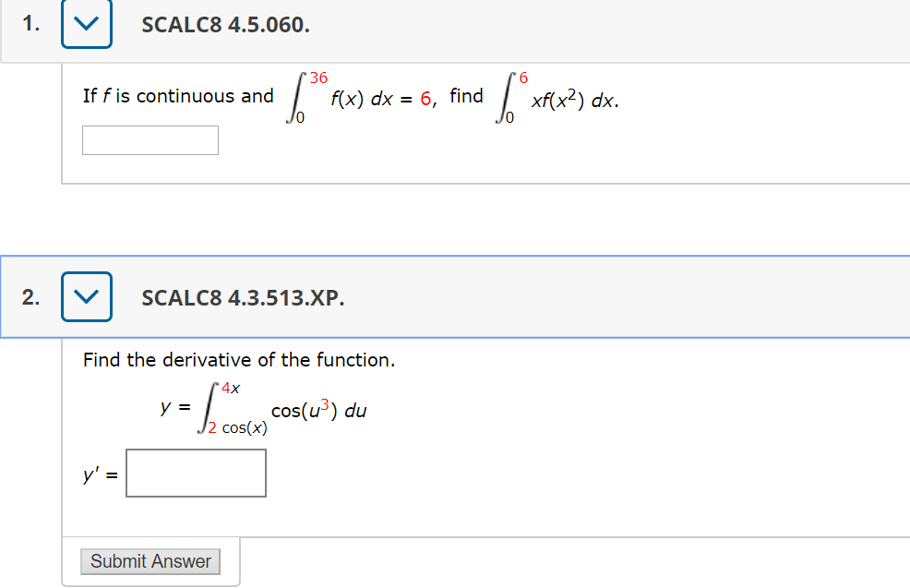
Task: Click question number 2 label
Action: pos(30,296)
